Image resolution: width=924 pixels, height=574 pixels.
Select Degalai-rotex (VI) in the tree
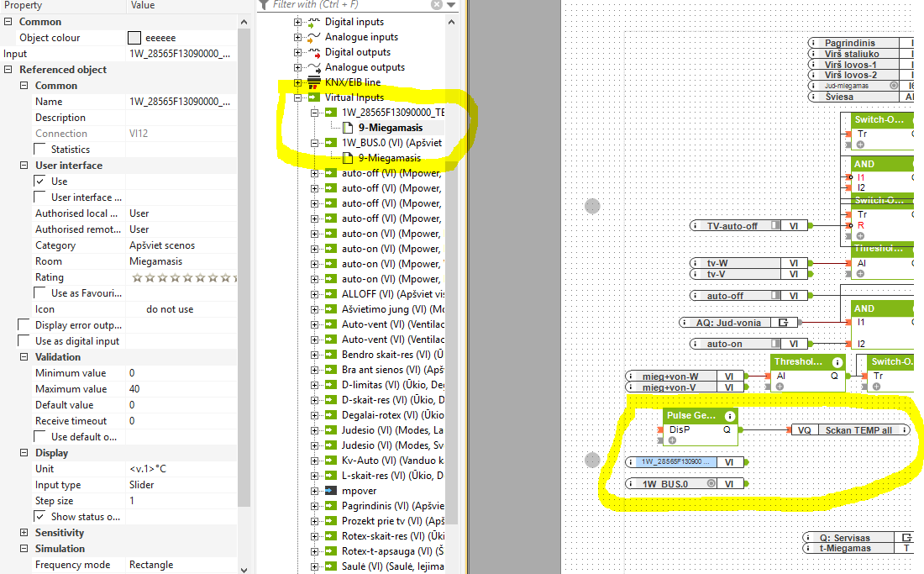393,415
